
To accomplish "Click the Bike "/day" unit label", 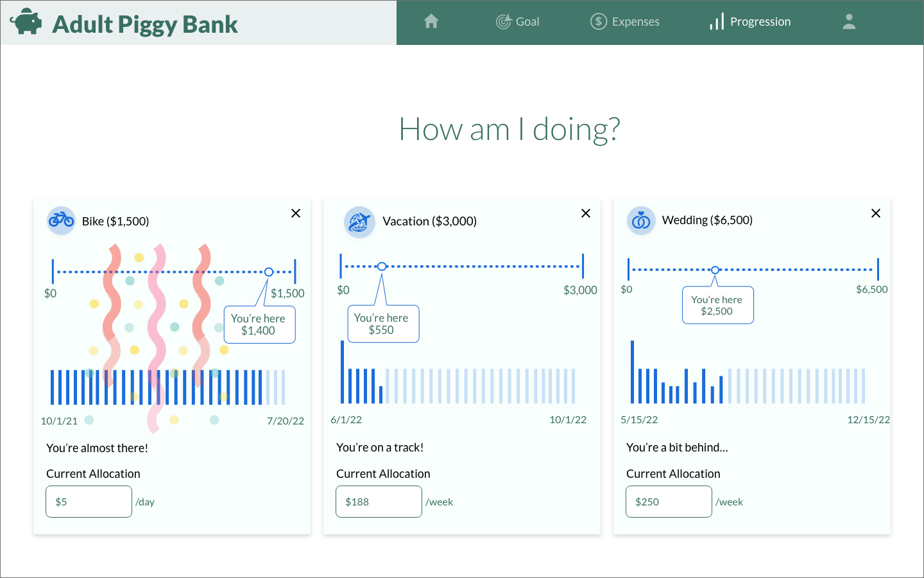I will click(145, 502).
